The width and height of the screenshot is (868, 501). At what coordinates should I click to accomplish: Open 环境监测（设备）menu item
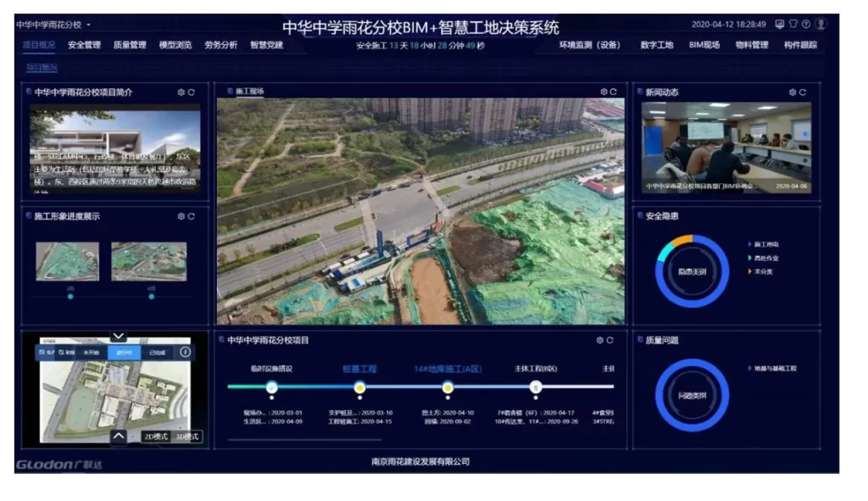click(x=590, y=45)
